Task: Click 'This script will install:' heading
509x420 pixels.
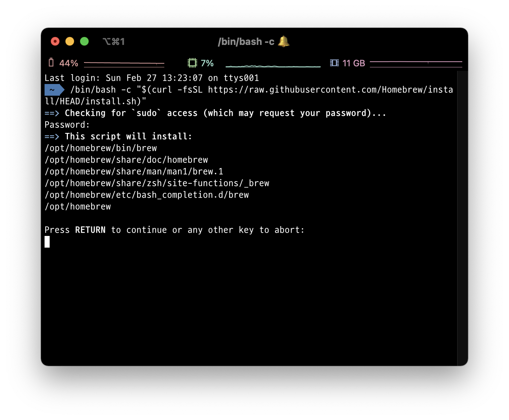Action: 129,136
